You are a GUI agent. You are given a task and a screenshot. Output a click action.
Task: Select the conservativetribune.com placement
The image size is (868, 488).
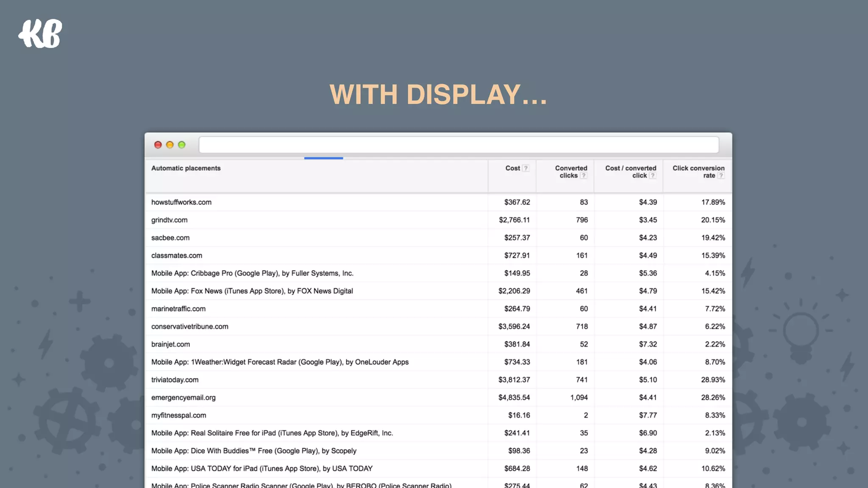click(x=190, y=327)
